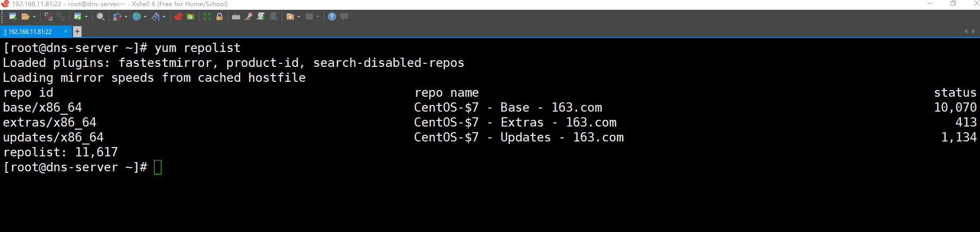This screenshot has width=980, height=232.
Task: Open Xshell help with question mark
Action: 332,16
